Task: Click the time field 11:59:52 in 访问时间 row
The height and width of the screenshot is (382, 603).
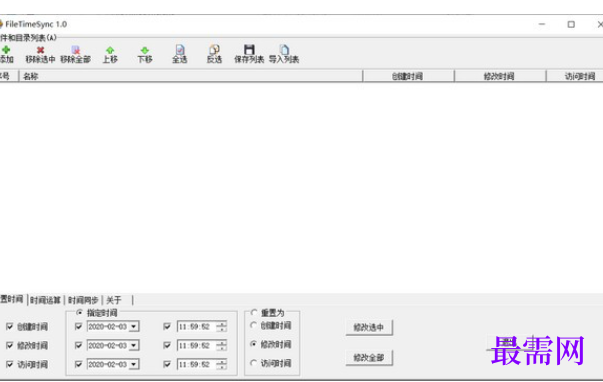Action: [x=196, y=364]
